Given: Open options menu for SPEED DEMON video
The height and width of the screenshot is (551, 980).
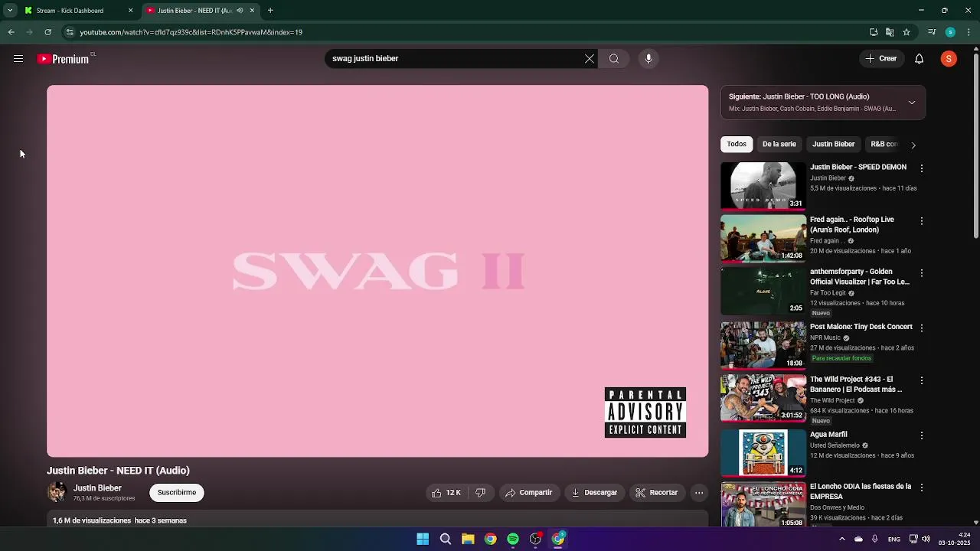Looking at the screenshot, I should 922,168.
